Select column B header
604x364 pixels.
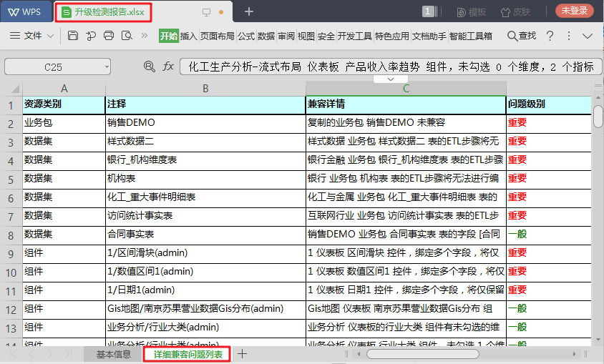coord(205,89)
